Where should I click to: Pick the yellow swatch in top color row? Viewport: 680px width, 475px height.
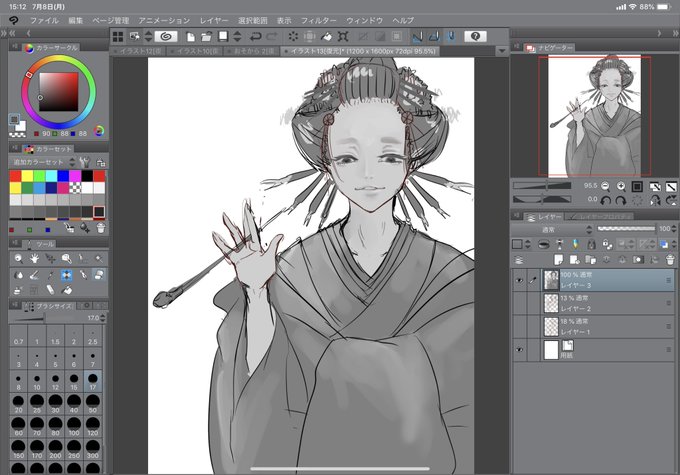coord(27,176)
